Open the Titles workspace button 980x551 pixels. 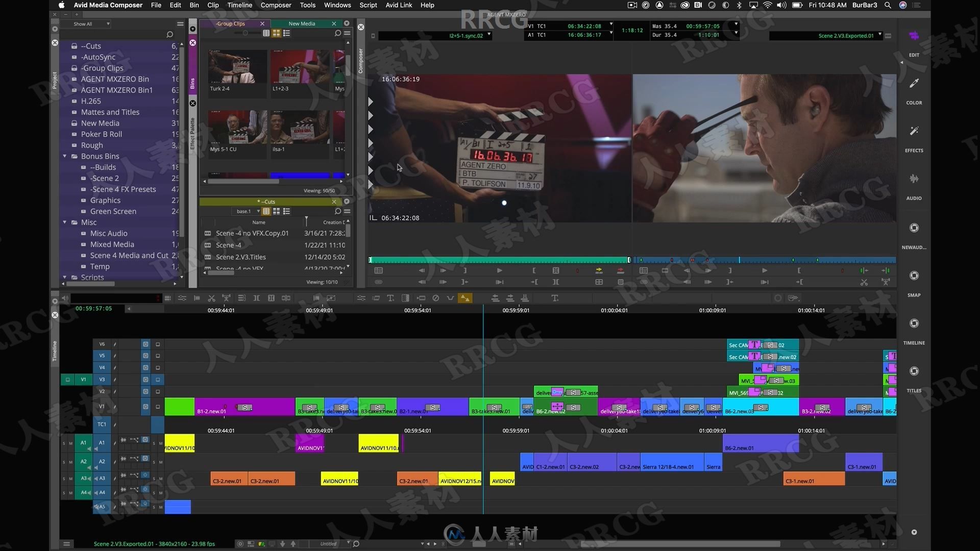coord(914,379)
